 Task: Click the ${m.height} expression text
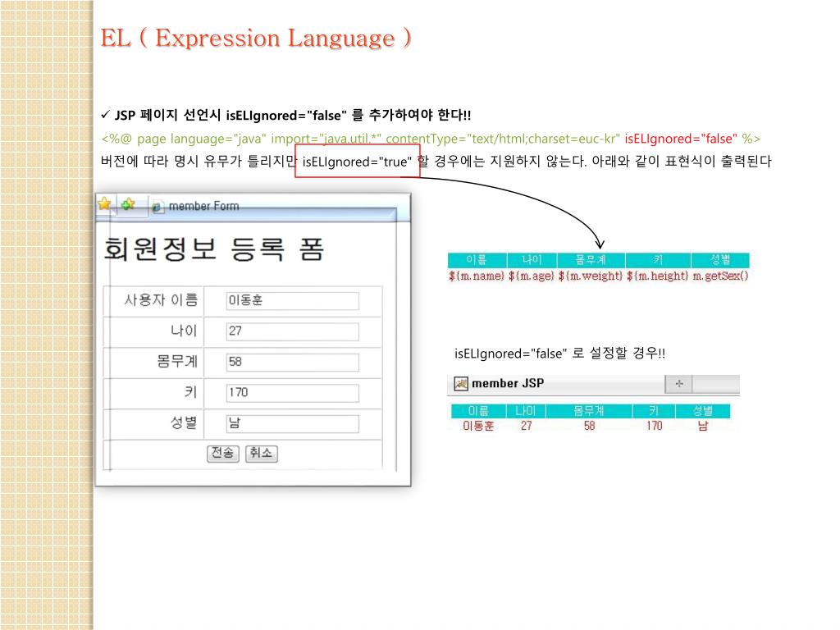tap(657, 276)
